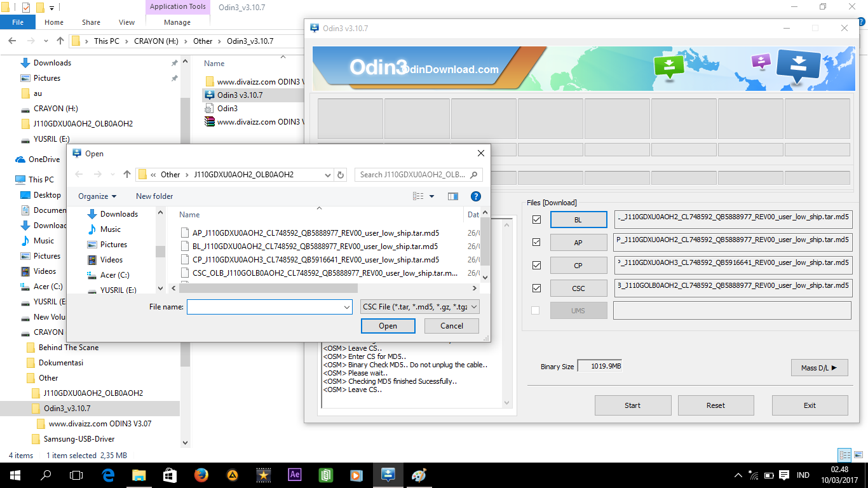Click the Reset button in Odin3
The height and width of the screenshot is (488, 868).
pyautogui.click(x=715, y=405)
